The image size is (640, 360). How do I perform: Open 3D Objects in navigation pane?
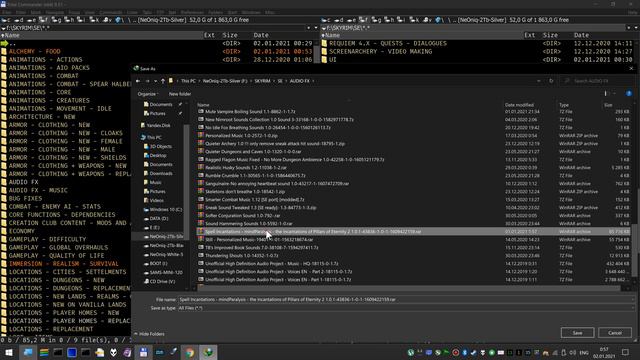(x=160, y=147)
